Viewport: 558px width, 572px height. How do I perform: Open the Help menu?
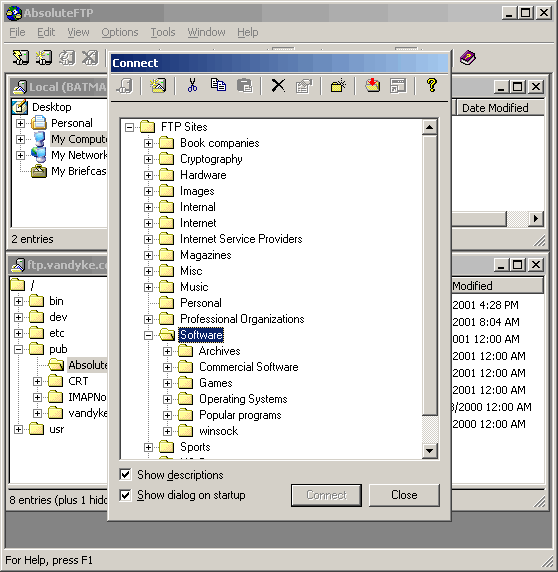248,32
